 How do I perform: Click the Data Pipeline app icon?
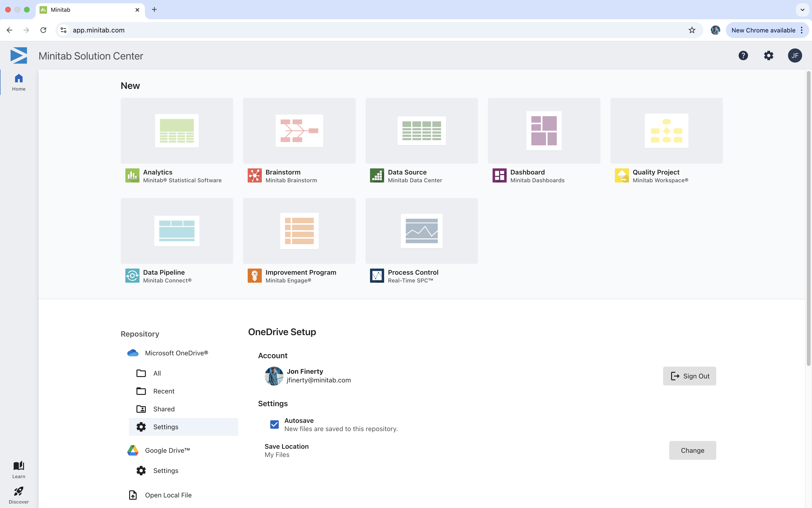tap(132, 275)
